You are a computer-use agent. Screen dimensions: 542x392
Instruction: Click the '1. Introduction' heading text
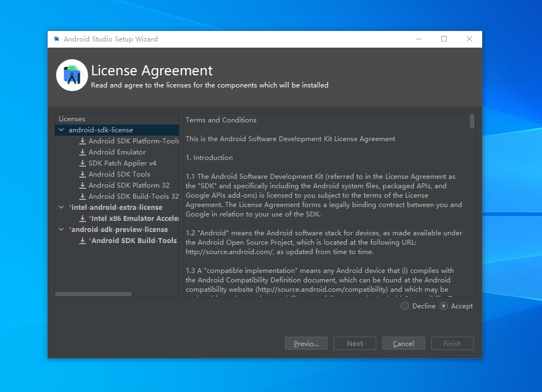coord(209,157)
